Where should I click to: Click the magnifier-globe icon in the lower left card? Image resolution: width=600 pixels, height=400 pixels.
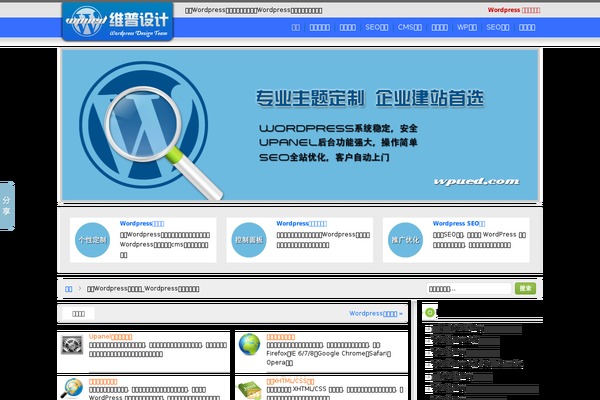(x=72, y=389)
